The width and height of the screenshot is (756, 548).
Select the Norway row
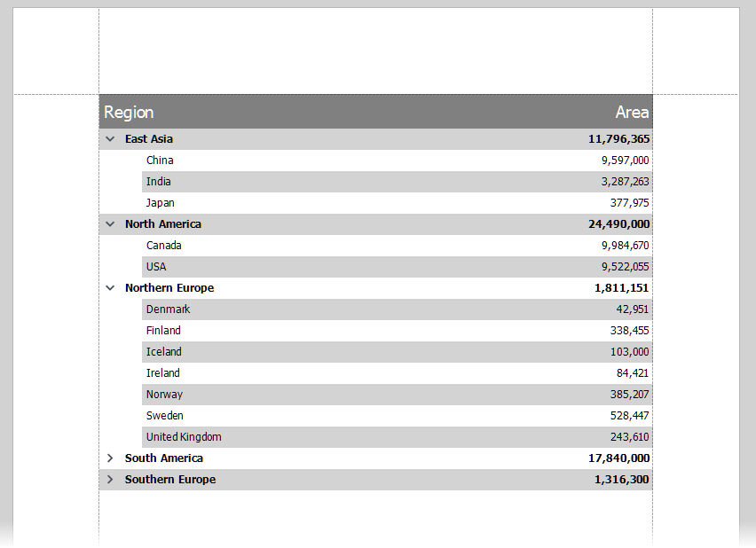pyautogui.click(x=397, y=395)
